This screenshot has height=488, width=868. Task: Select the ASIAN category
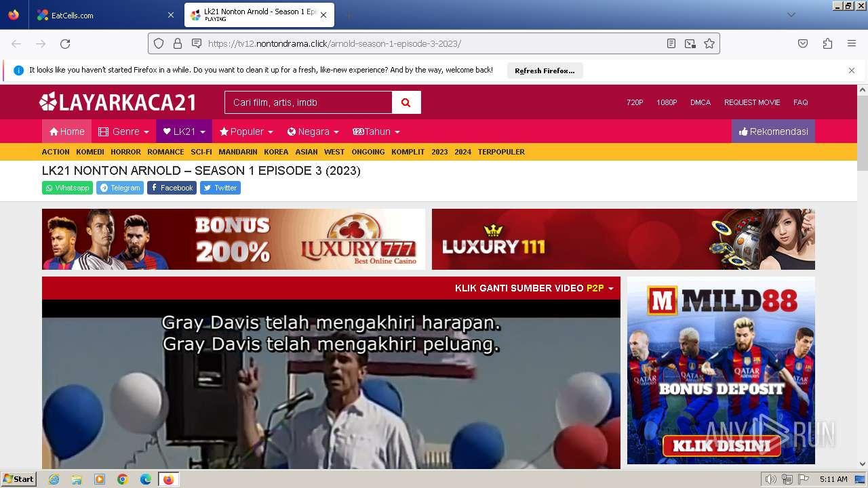point(307,152)
